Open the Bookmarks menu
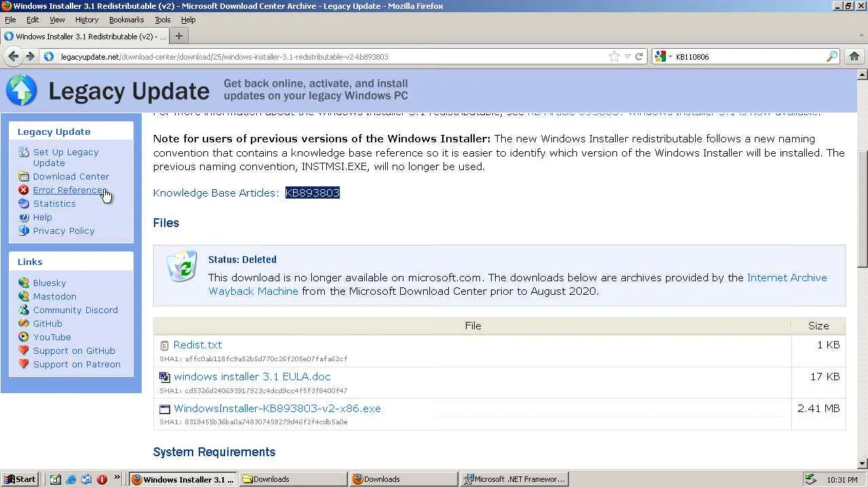This screenshot has height=488, width=868. coord(126,20)
